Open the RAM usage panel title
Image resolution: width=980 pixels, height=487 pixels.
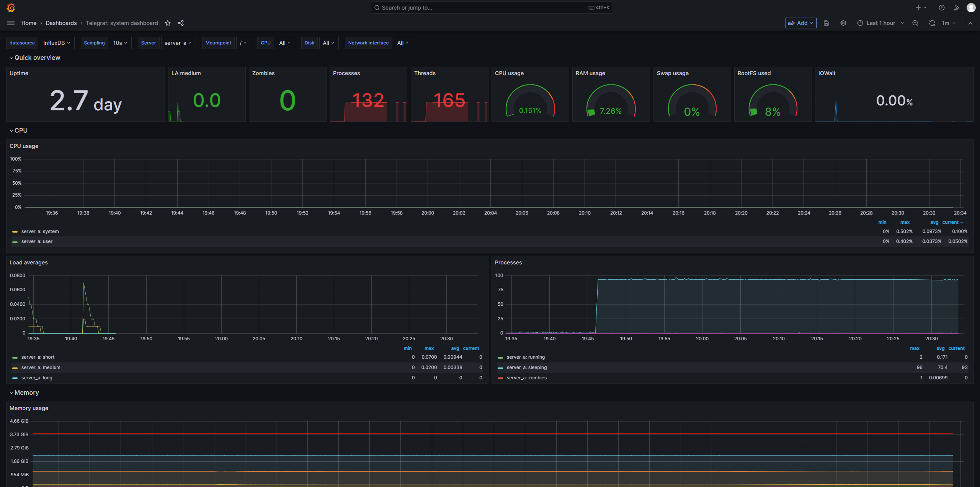(590, 73)
